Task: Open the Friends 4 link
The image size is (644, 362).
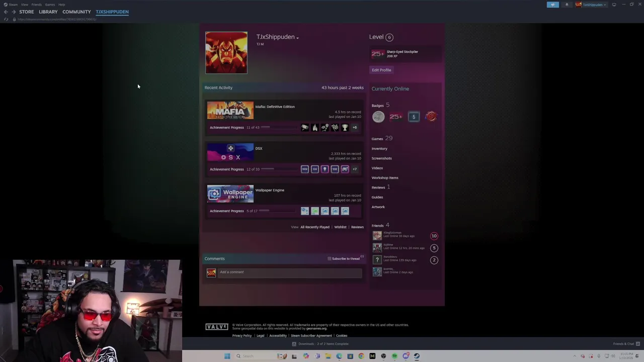Action: 380,225
